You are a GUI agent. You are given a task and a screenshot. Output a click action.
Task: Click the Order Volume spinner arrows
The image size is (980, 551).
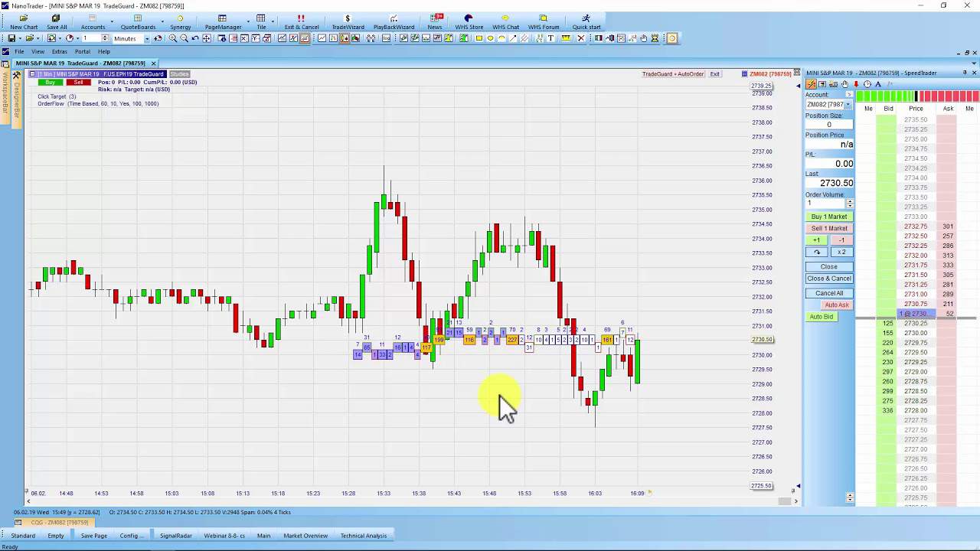[849, 204]
